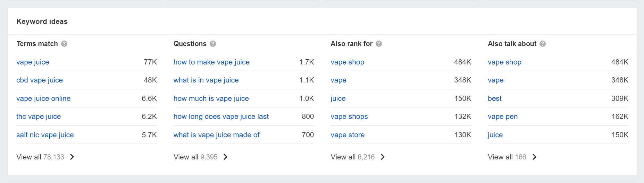
Task: Expand View all 6,216 rankings arrow
Action: pyautogui.click(x=383, y=157)
